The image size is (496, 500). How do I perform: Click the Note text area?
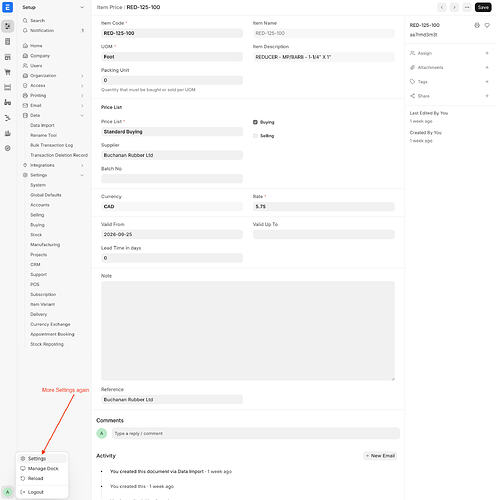[x=248, y=331]
